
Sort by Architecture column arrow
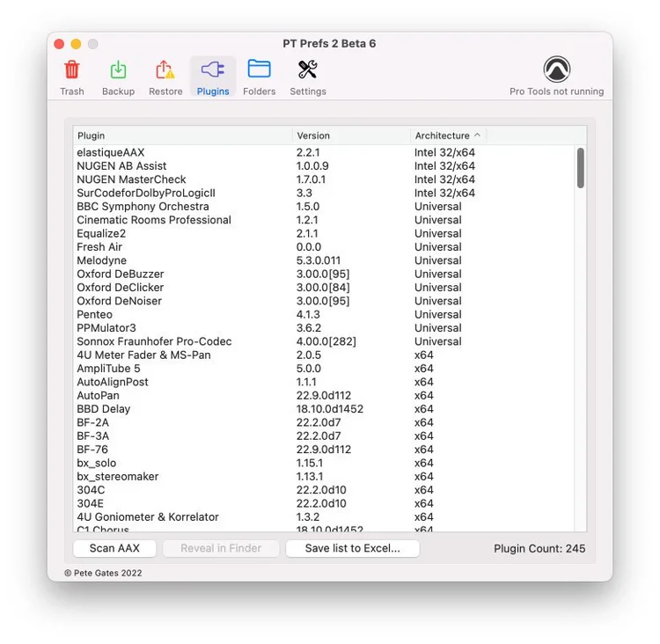pos(477,135)
